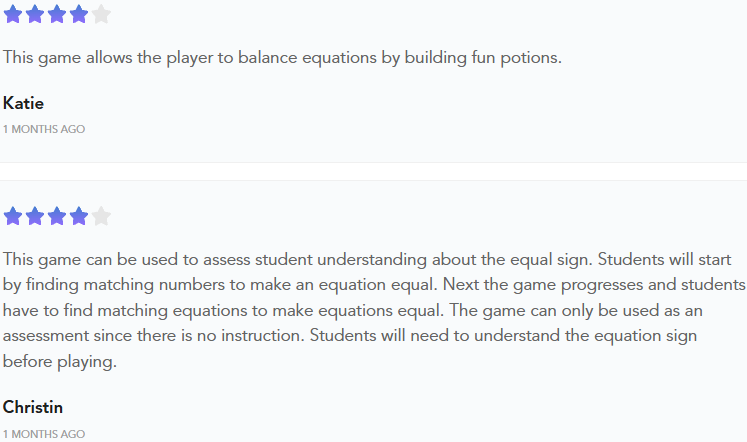Screen dimensions: 747x442
Task: Click the second star in Katie's rating
Action: [x=35, y=14]
